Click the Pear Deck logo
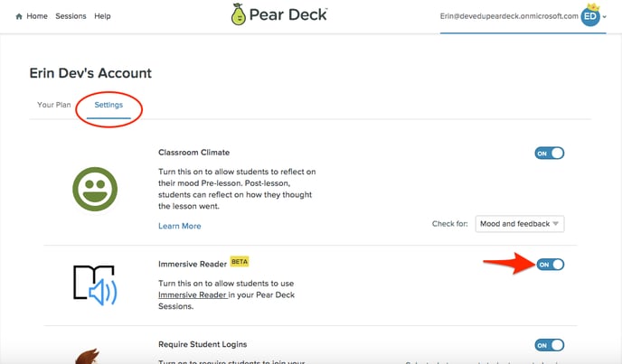The height and width of the screenshot is (364, 622). [279, 15]
